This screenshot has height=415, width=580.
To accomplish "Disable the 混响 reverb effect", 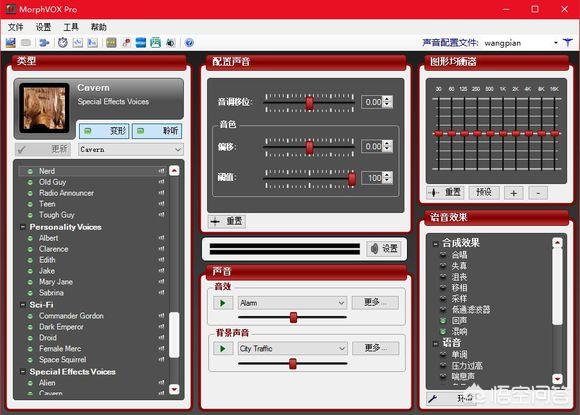I will [x=443, y=331].
